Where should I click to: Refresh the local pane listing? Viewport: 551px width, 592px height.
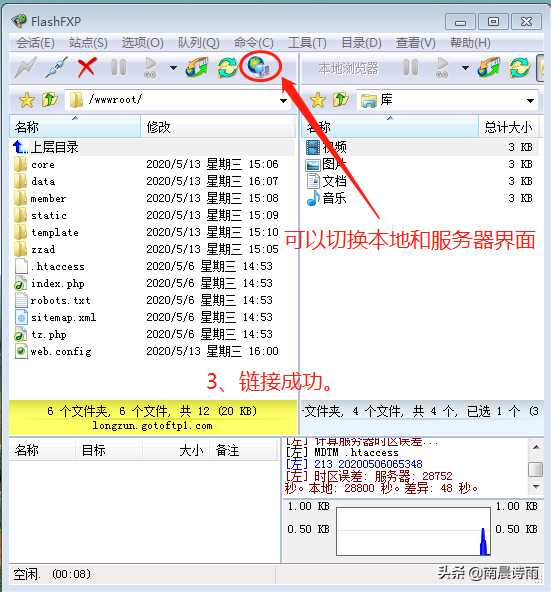coord(519,68)
